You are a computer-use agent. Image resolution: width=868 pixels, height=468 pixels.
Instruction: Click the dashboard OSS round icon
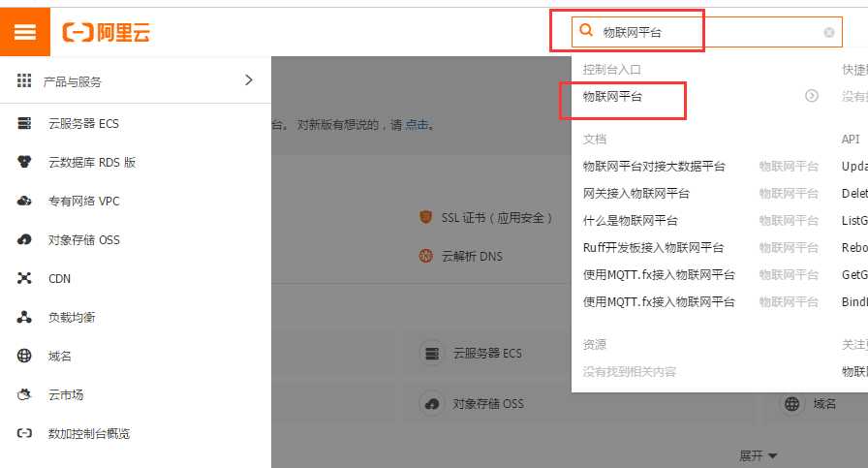pos(432,404)
